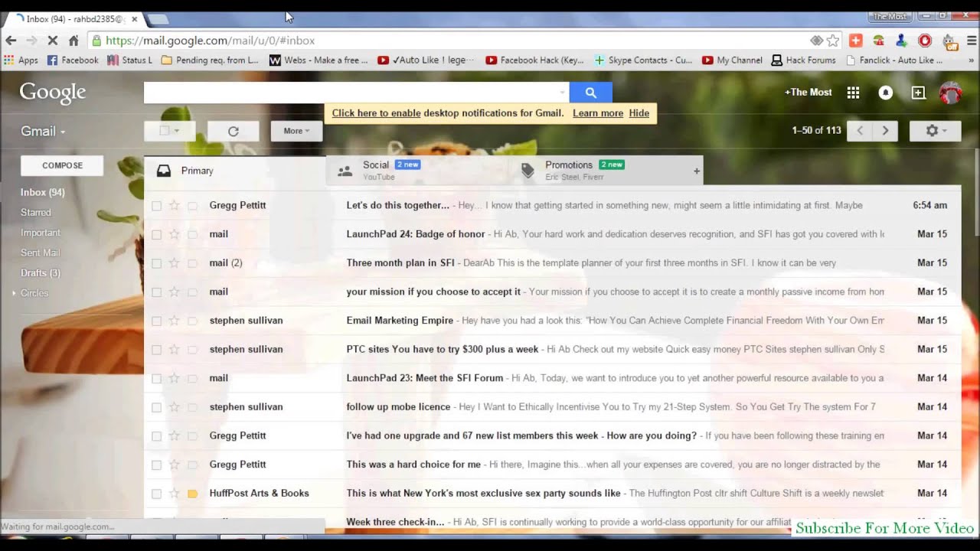Open the Chrome menu button

(972, 41)
